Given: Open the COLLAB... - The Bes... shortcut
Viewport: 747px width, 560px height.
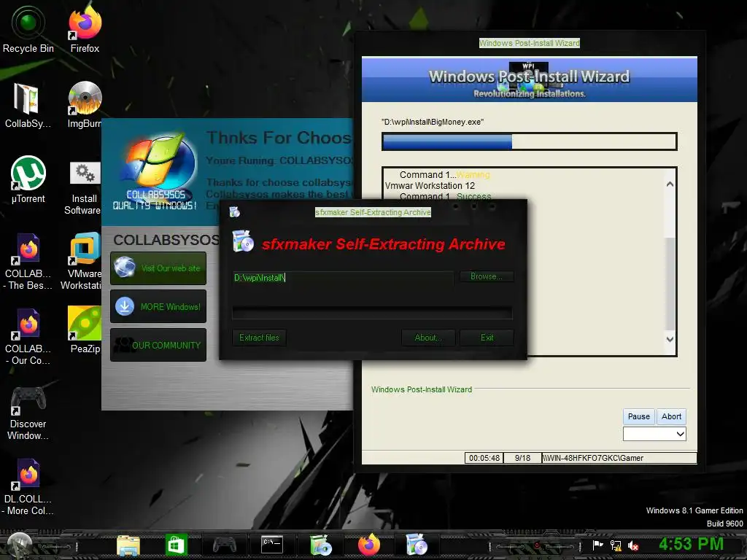Looking at the screenshot, I should point(28,262).
